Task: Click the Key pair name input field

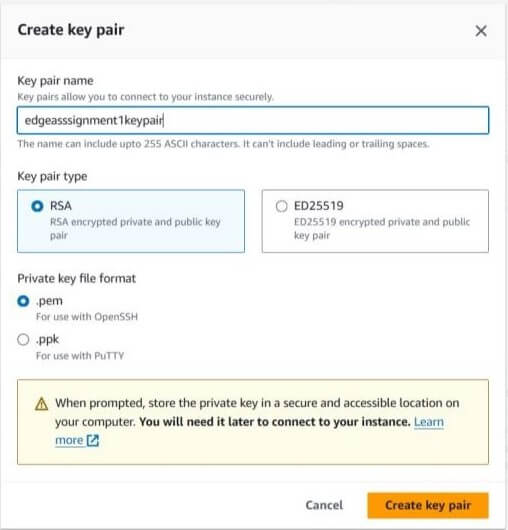Action: tap(253, 120)
